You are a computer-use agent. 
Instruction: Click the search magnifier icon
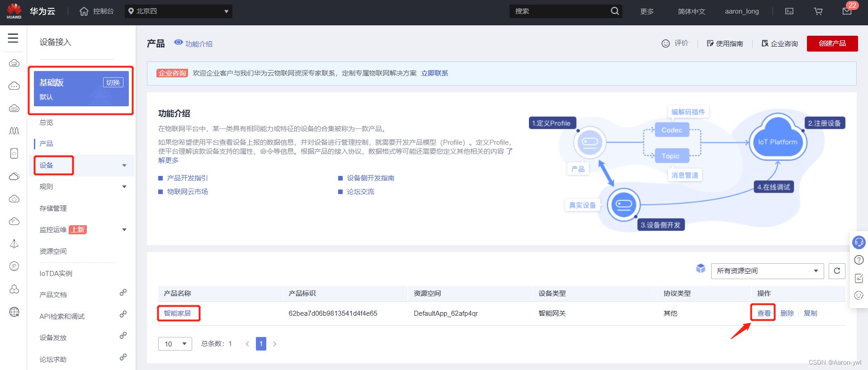615,11
